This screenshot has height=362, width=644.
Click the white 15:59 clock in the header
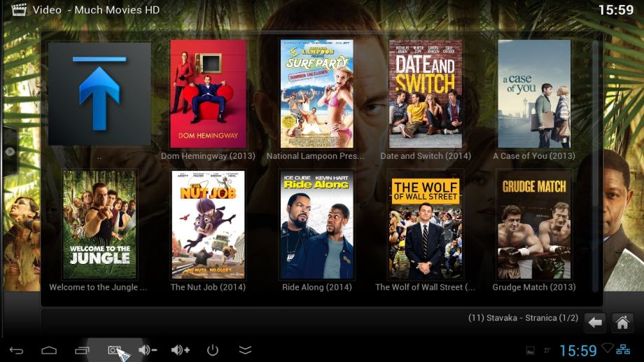pyautogui.click(x=616, y=10)
